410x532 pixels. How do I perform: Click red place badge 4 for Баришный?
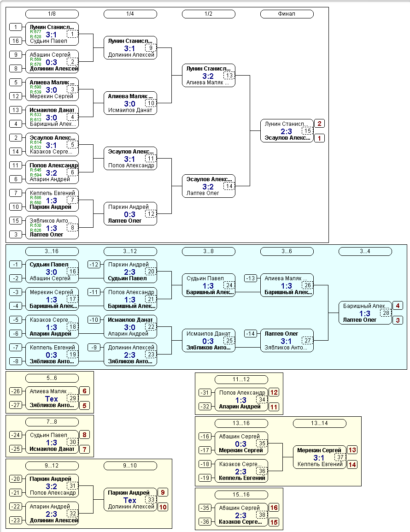[x=398, y=305]
